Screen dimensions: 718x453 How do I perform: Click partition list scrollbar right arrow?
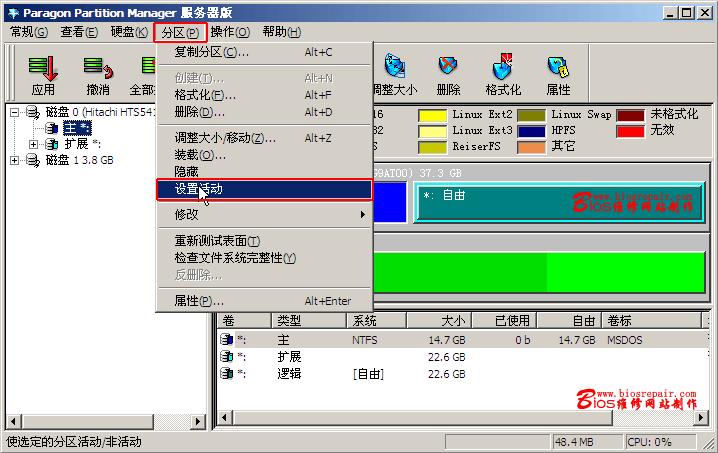[x=701, y=418]
